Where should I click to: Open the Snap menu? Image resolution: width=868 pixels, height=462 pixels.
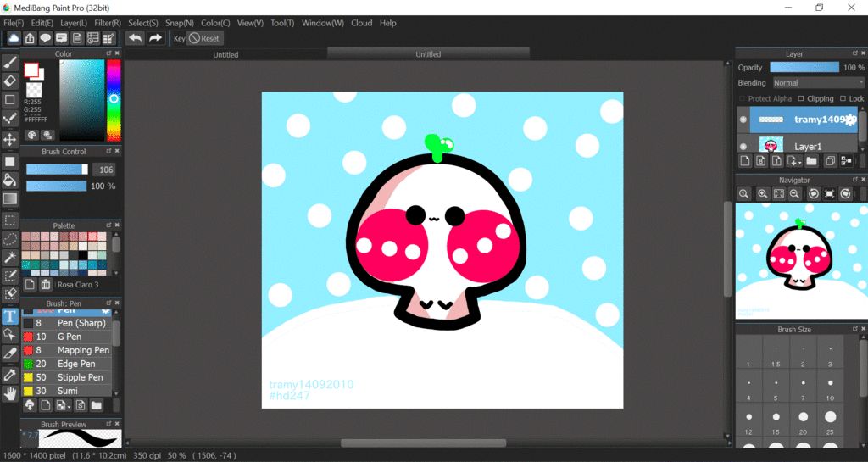tap(180, 23)
